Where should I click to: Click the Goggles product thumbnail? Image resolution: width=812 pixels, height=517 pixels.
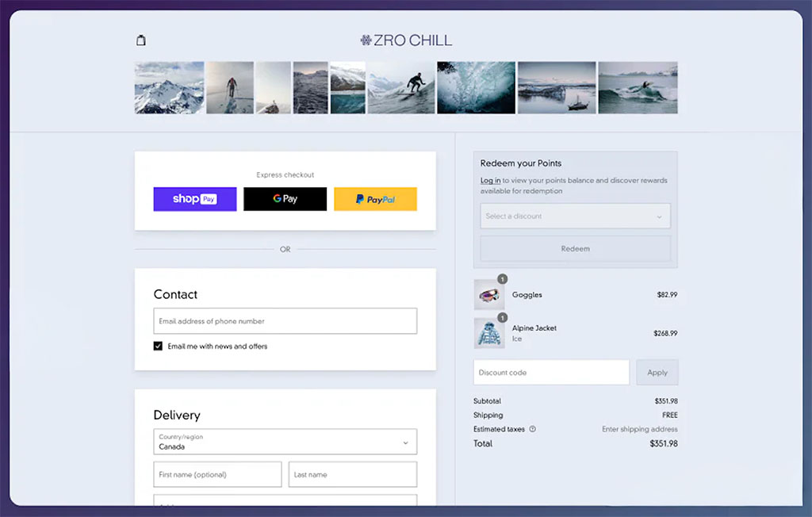pos(489,294)
